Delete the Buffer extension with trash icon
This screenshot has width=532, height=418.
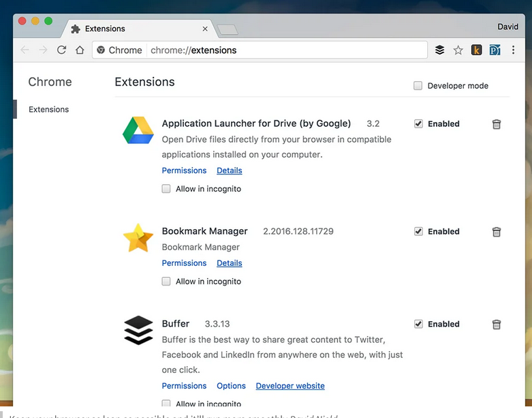pyautogui.click(x=497, y=325)
